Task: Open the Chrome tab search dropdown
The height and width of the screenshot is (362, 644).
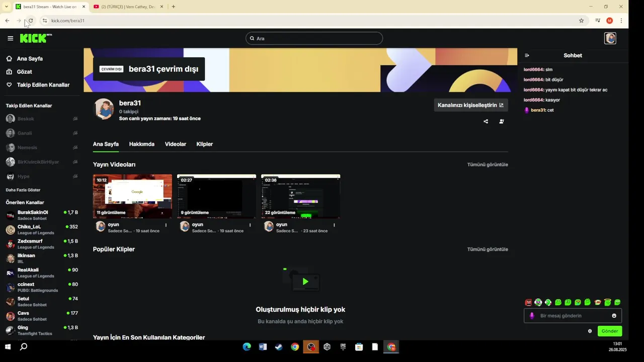Action: [x=6, y=7]
